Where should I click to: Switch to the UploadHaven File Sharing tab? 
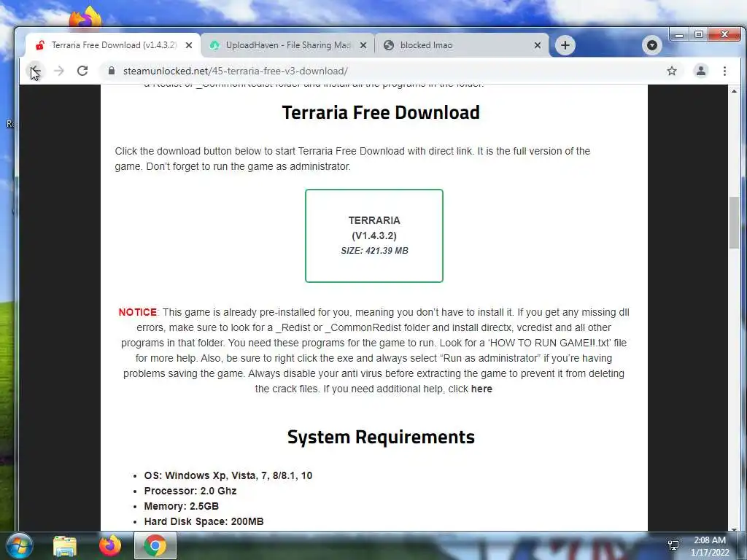pyautogui.click(x=287, y=45)
